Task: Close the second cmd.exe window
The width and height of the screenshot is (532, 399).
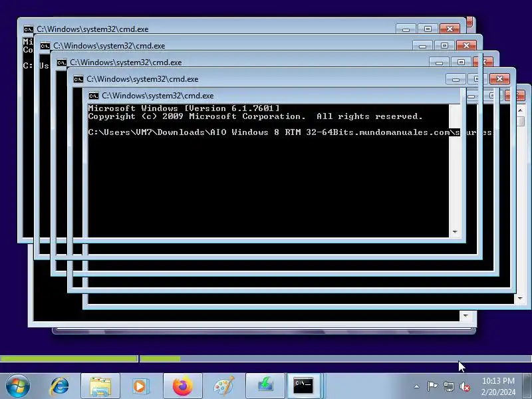Action: [467, 45]
